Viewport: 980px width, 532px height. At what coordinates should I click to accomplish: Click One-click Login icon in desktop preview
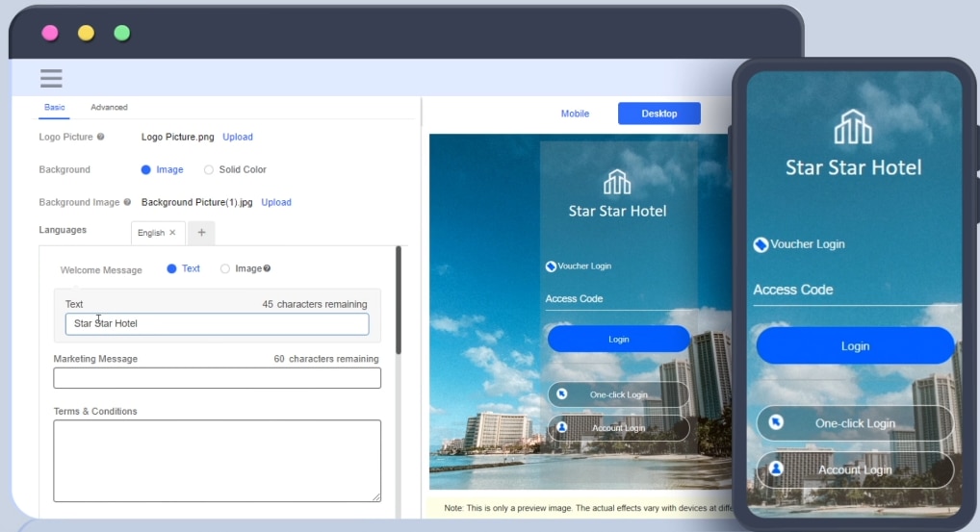[562, 394]
